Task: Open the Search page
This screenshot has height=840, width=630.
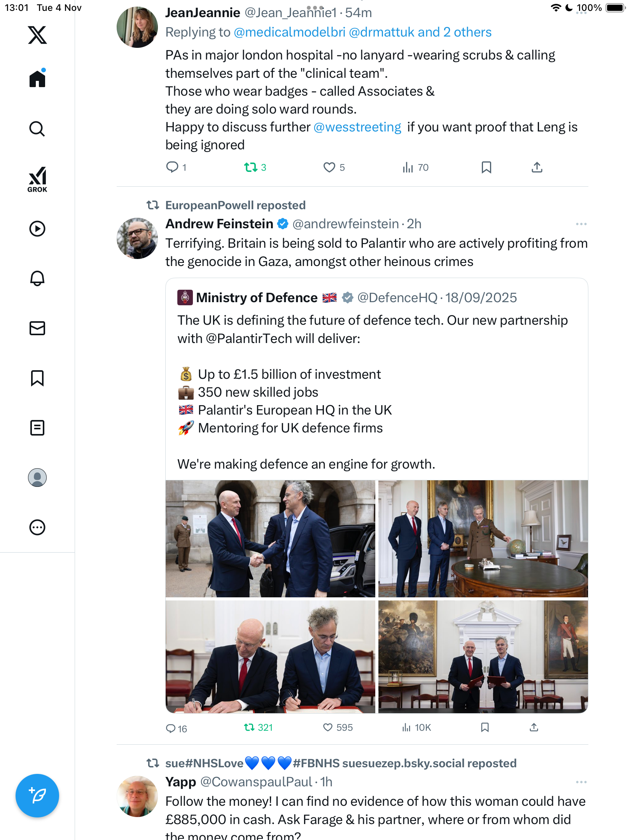Action: pyautogui.click(x=37, y=129)
